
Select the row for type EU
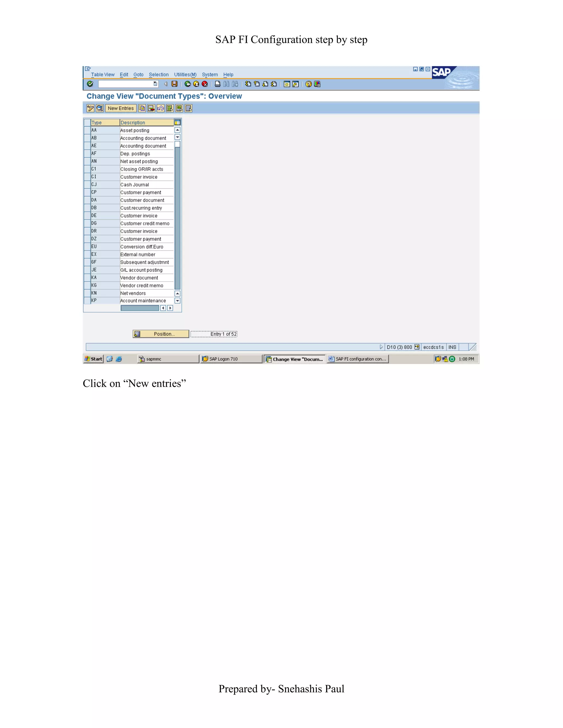[x=87, y=247]
